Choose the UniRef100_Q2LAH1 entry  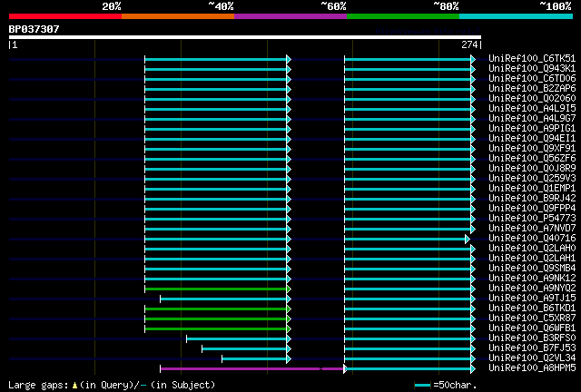[532, 259]
